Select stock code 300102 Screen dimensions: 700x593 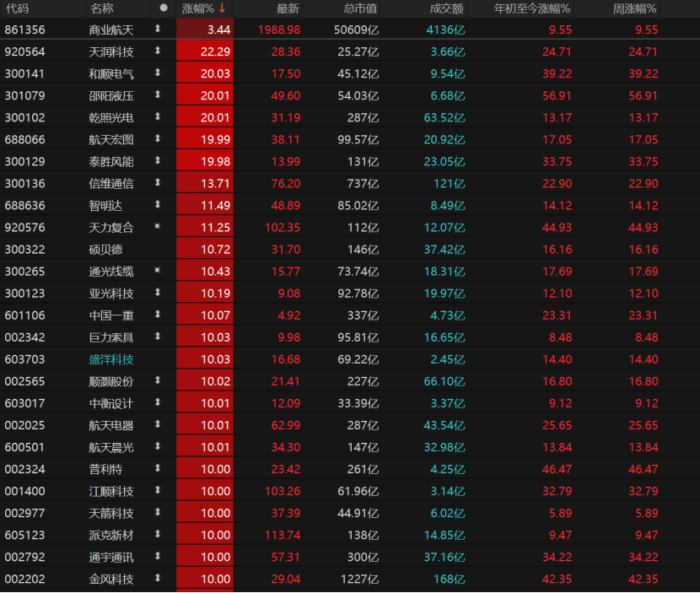[x=25, y=117]
